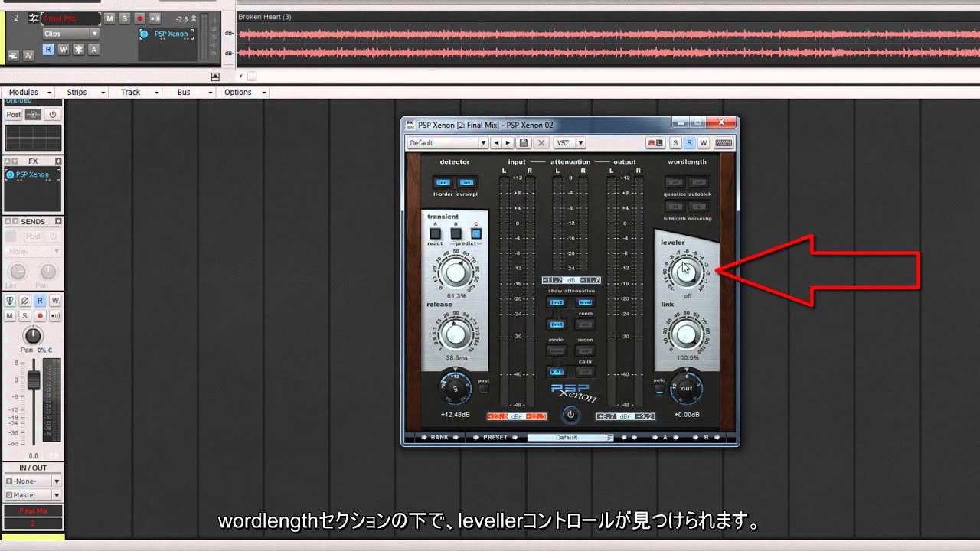Save the preset with the floppy disk icon
This screenshot has width=980, height=551.
[524, 143]
